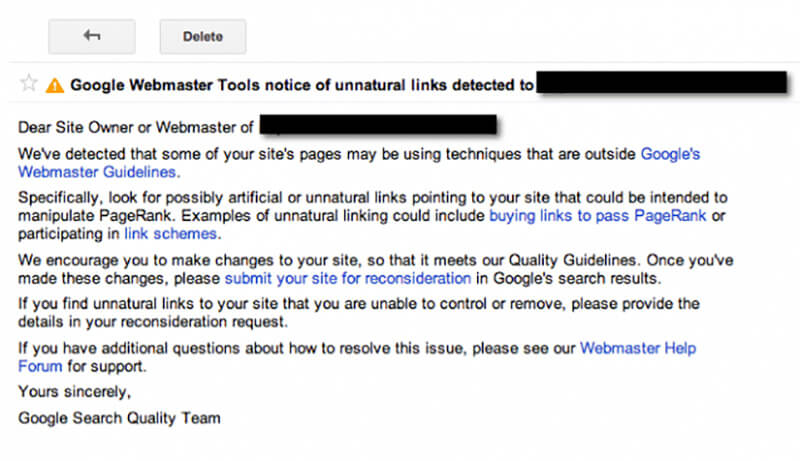Click the orange warning triangle icon
The image size is (800, 461).
55,85
